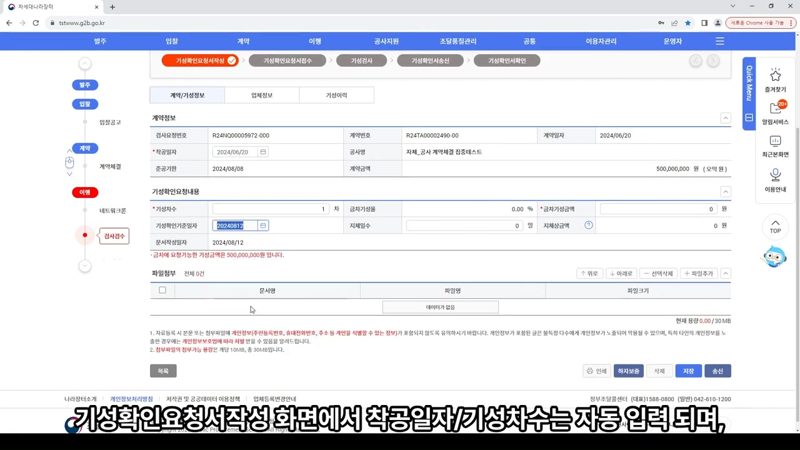Click the 저장 save button
Screen dimensions: 800x450
click(x=688, y=371)
